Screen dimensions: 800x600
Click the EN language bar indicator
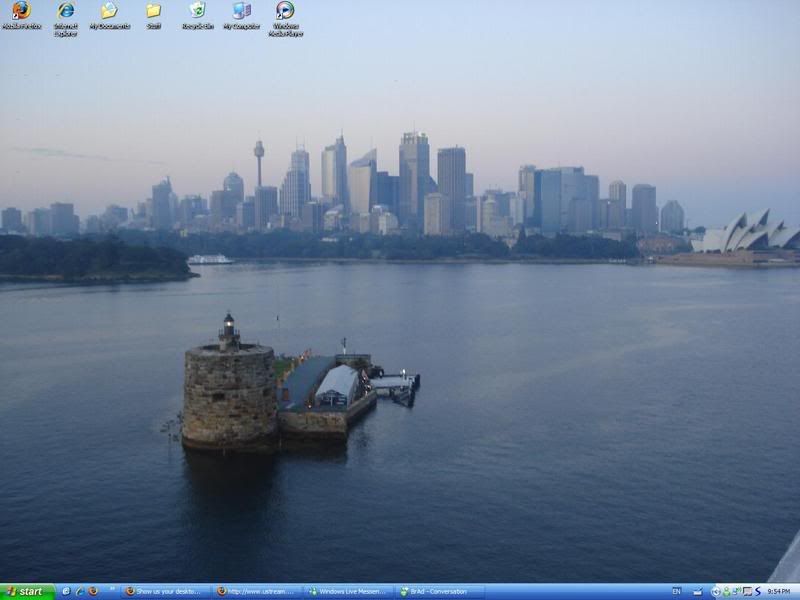677,591
